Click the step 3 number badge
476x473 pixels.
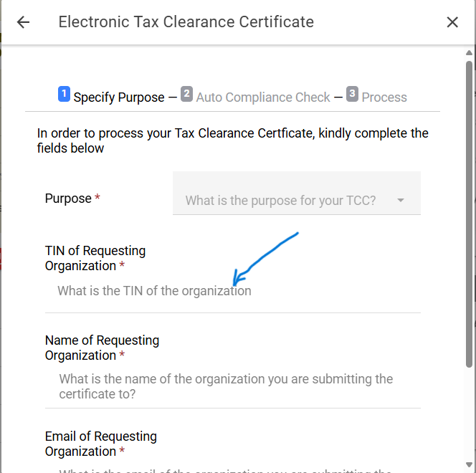coord(352,94)
